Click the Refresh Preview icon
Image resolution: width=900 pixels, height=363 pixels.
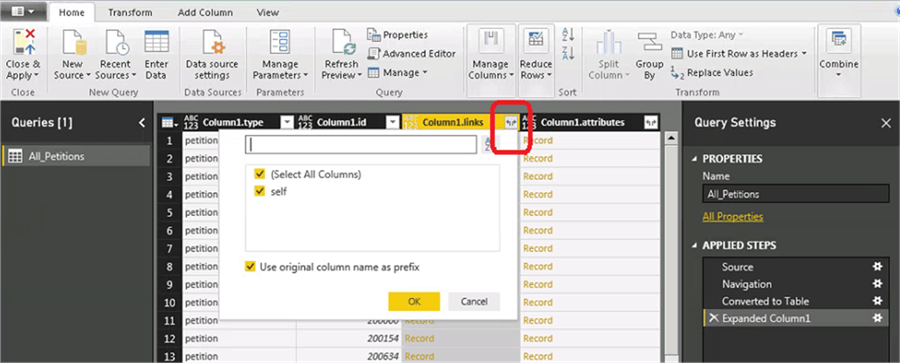point(344,43)
